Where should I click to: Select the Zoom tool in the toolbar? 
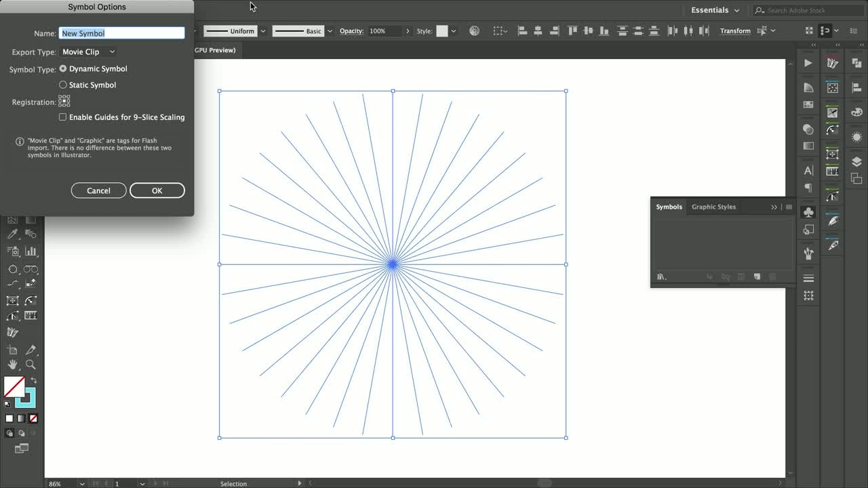point(31,365)
